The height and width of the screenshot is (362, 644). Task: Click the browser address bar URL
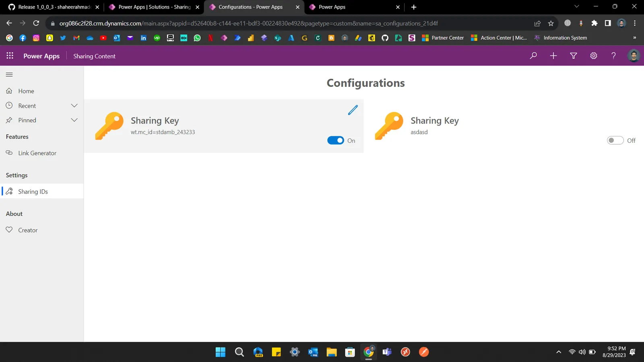[248, 23]
